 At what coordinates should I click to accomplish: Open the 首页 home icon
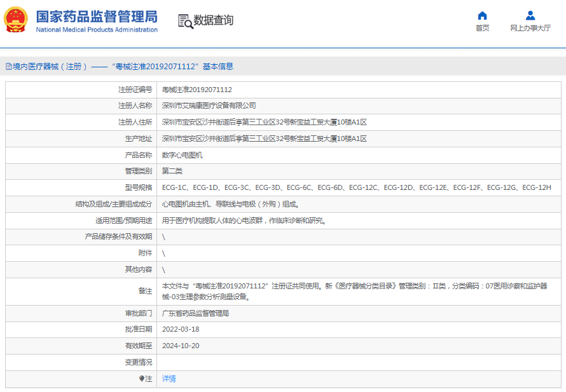tap(482, 15)
